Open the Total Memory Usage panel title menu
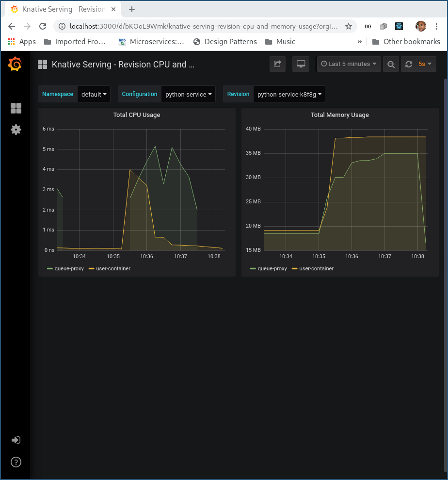 pyautogui.click(x=340, y=115)
